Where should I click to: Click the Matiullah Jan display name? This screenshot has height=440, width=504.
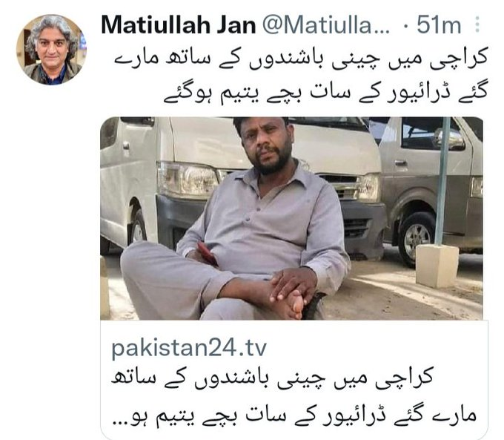tap(179, 24)
